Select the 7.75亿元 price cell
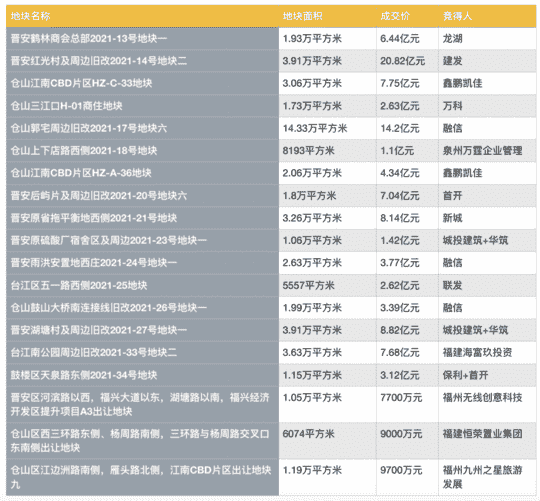 tap(407, 83)
